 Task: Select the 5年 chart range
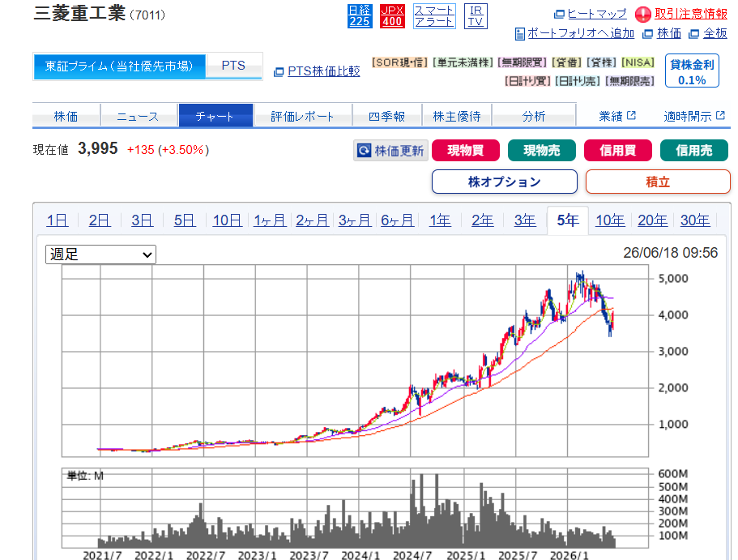tap(568, 220)
